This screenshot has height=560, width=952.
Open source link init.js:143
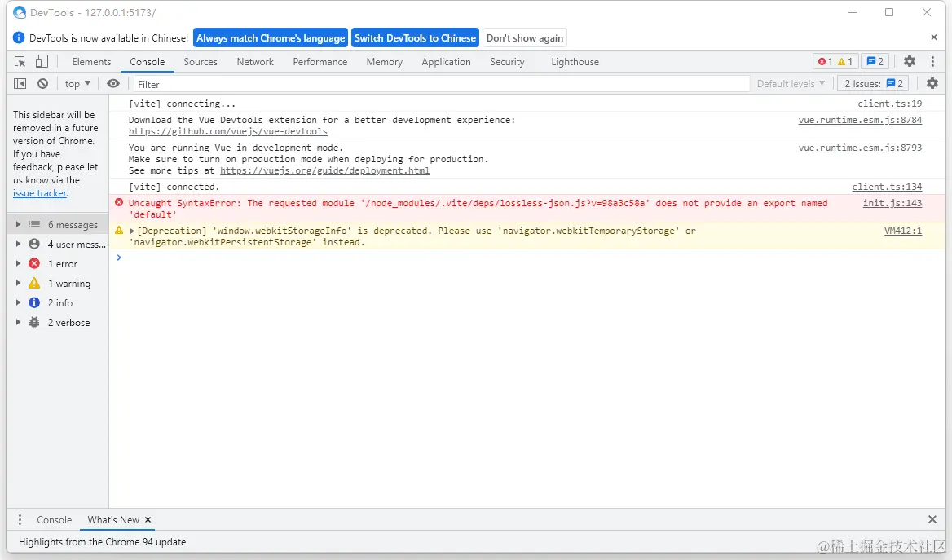tap(892, 203)
